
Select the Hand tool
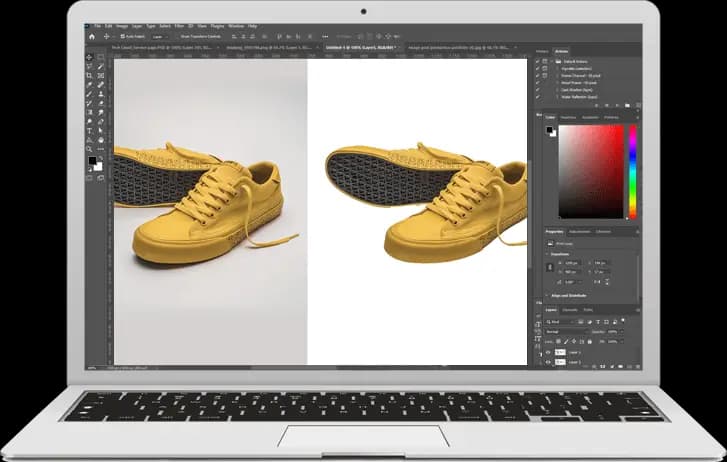coord(101,140)
